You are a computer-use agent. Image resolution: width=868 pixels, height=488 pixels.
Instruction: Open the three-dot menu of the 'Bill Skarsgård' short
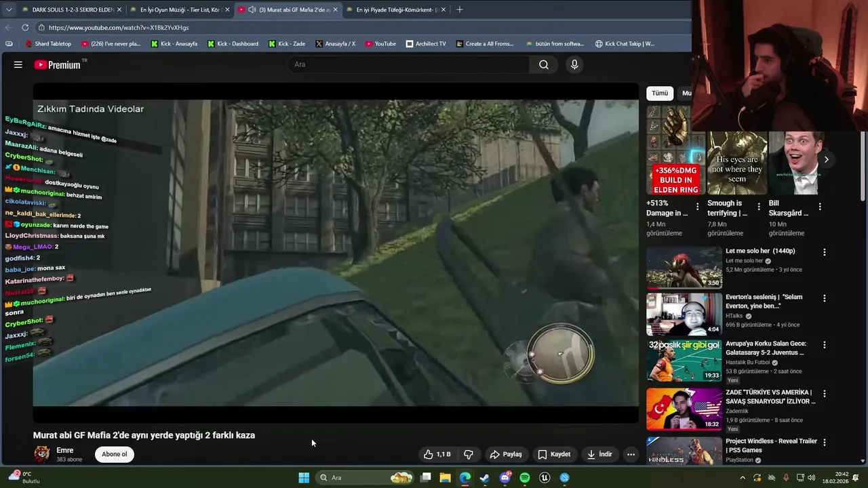point(820,207)
